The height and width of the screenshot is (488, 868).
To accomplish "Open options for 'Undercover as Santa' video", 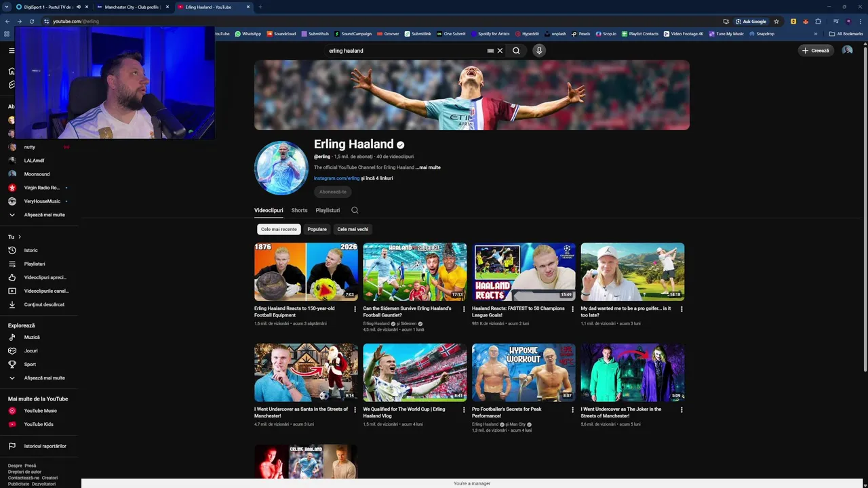I will (355, 410).
